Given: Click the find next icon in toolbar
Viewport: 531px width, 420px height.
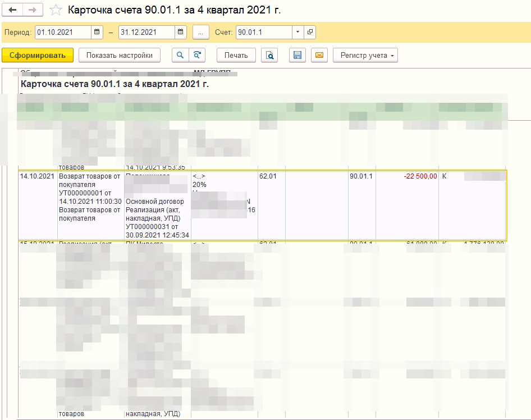Looking at the screenshot, I should 197,55.
